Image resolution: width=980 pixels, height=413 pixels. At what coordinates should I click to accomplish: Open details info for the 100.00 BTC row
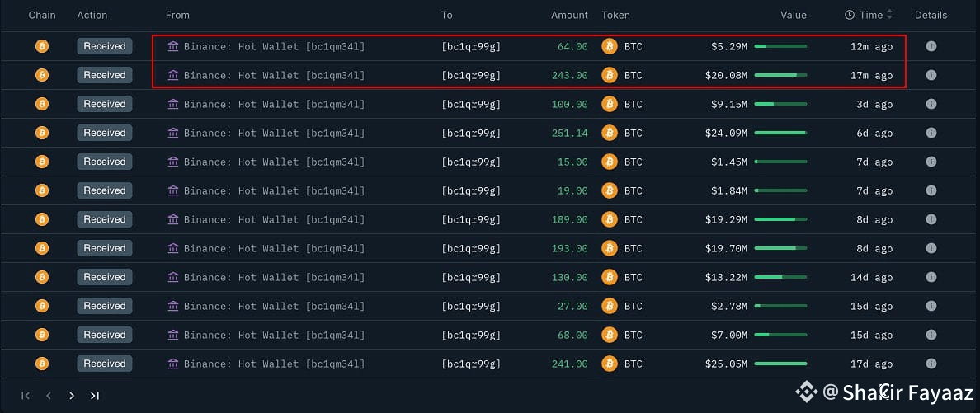(931, 104)
